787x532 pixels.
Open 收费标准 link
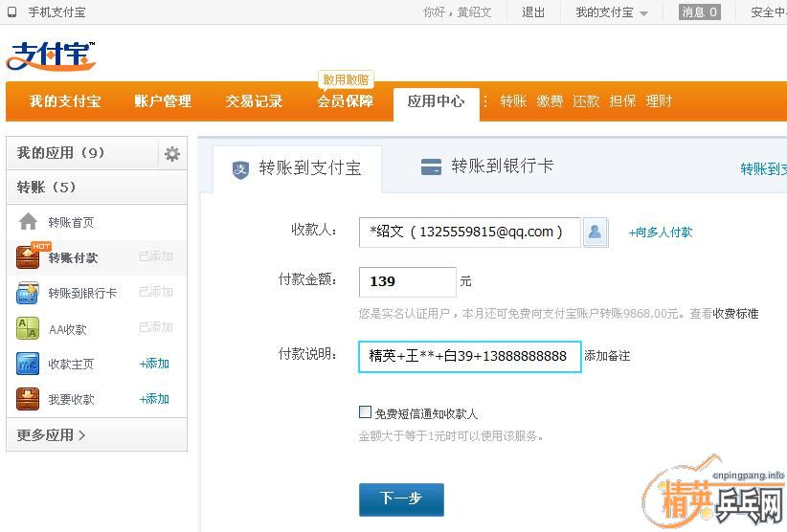pos(736,314)
